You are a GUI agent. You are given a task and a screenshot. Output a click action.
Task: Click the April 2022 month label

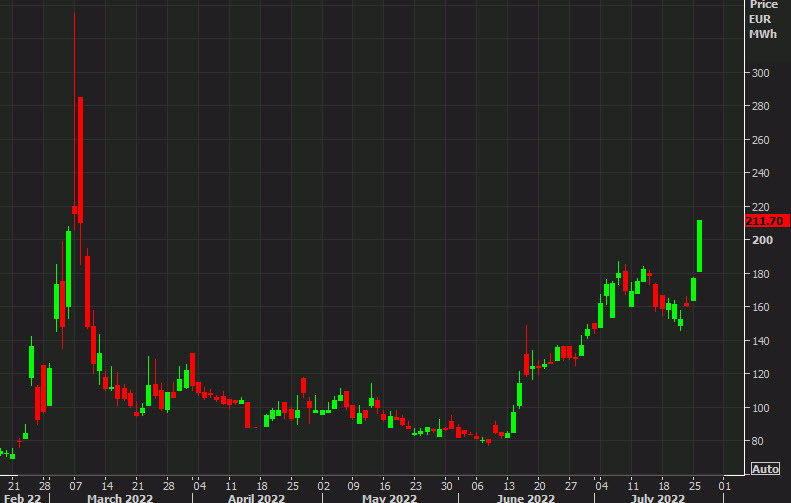pos(254,497)
